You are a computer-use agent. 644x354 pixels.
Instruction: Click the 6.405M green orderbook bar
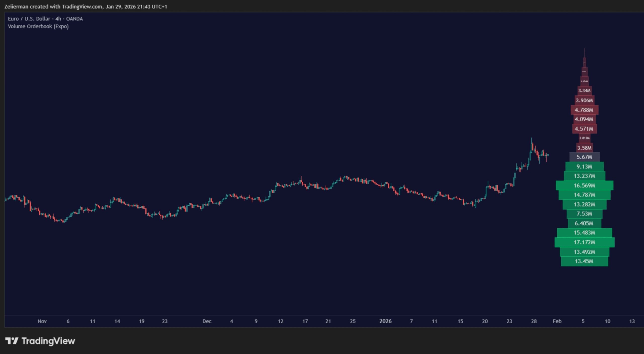[584, 223]
